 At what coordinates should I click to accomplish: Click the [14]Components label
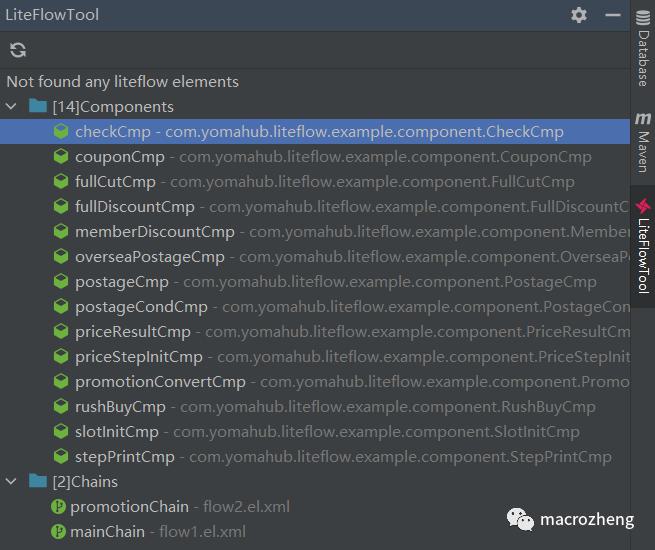tap(113, 107)
